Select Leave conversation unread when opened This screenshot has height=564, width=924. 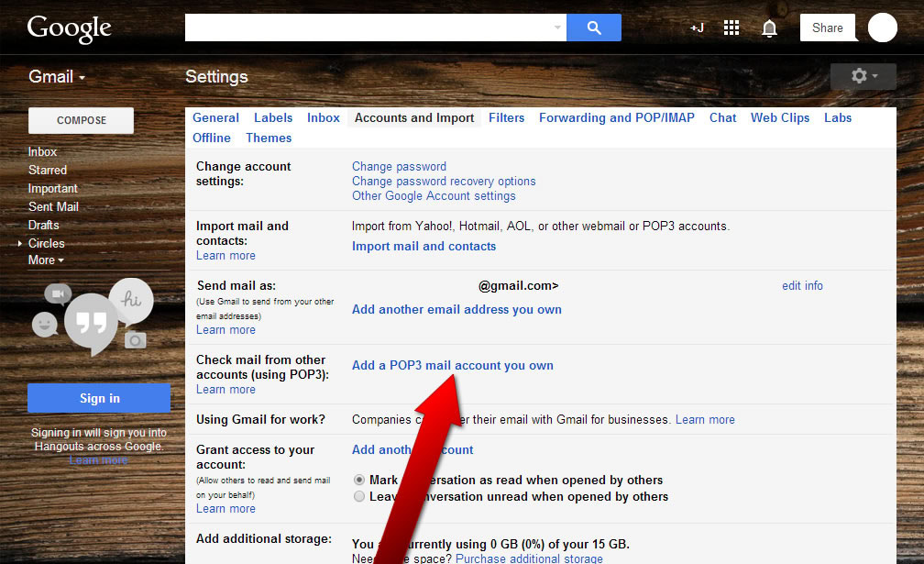[358, 496]
